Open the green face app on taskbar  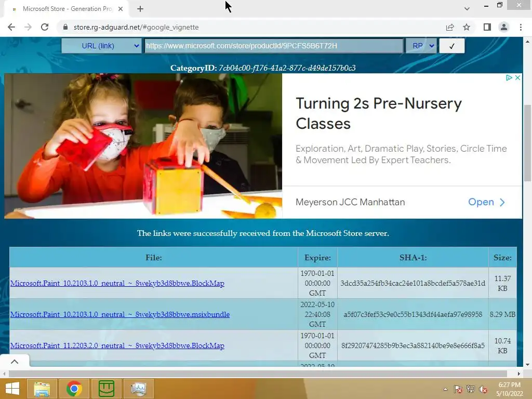(106, 389)
